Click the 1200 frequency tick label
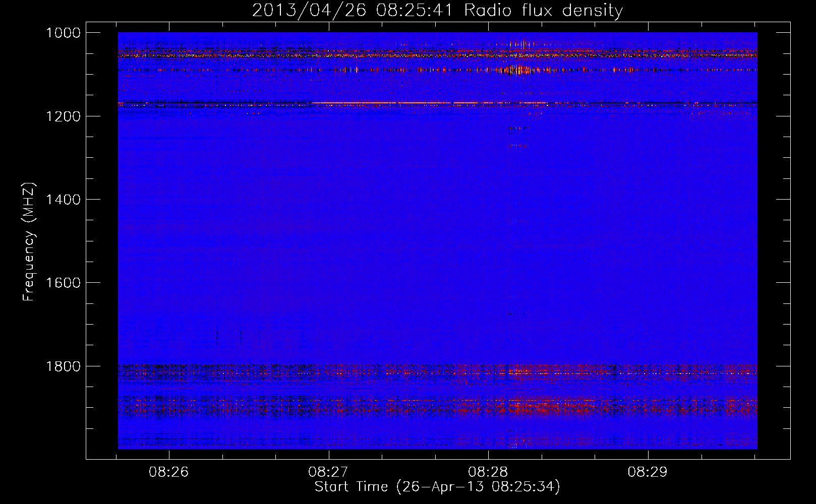816x504 pixels. pyautogui.click(x=63, y=116)
